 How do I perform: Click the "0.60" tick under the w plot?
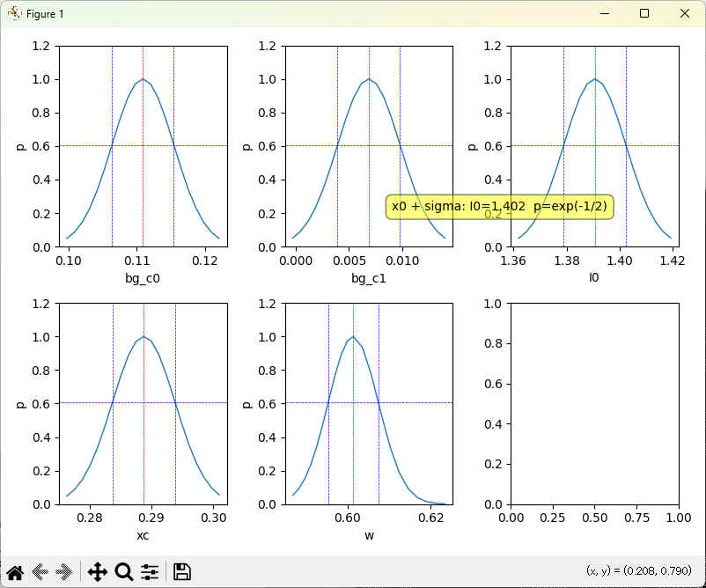click(x=348, y=518)
